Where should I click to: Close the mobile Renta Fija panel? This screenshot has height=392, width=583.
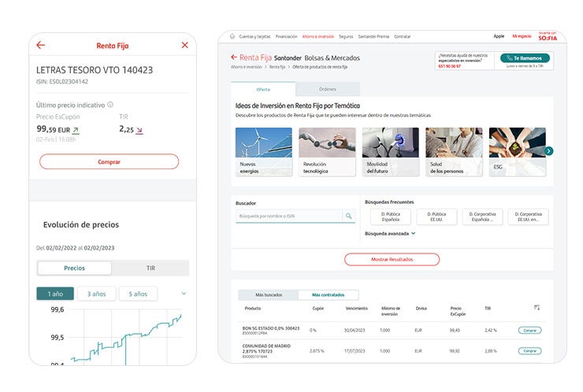(185, 45)
